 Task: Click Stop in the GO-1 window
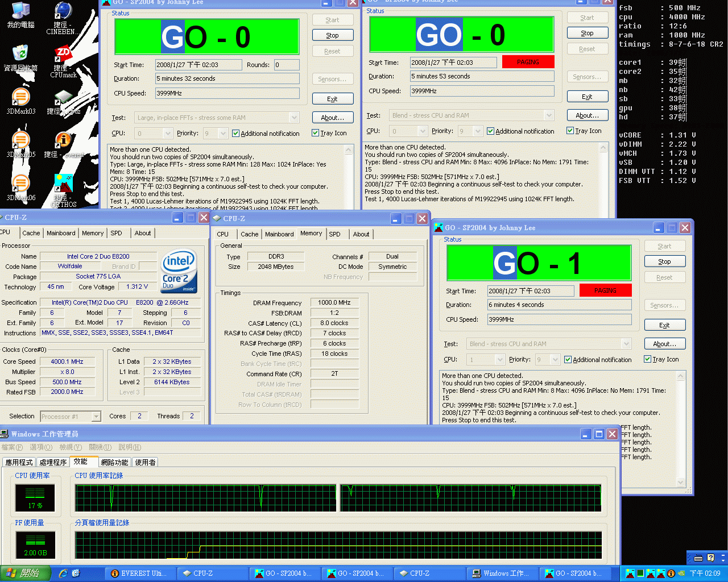pos(665,261)
